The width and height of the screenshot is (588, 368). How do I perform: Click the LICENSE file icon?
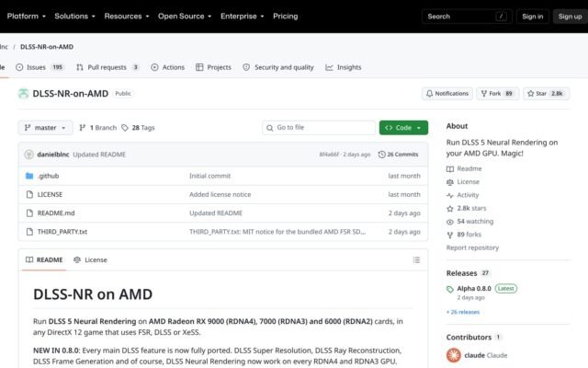coord(29,194)
